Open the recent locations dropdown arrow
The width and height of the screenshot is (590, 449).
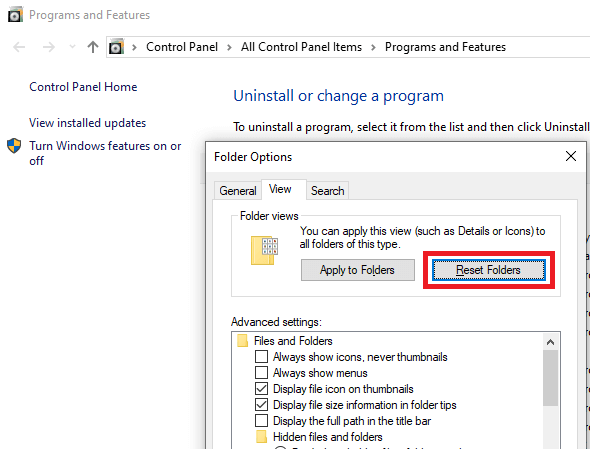(x=72, y=47)
